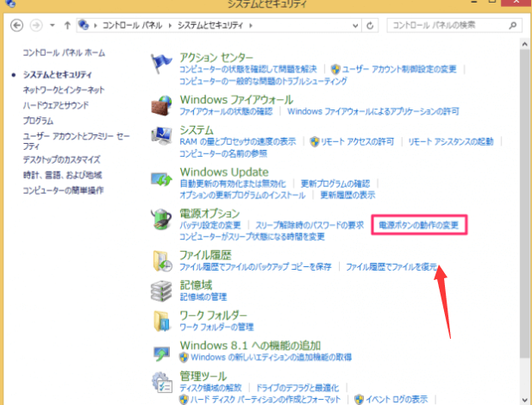Open Windows ファイアウォール heading
This screenshot has height=405, width=532.
236,100
